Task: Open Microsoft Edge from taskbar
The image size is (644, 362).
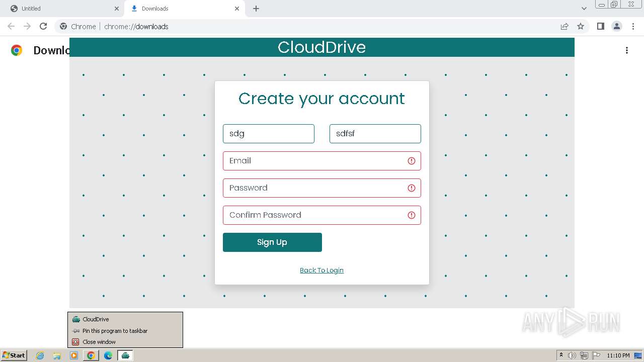Action: pos(108,355)
